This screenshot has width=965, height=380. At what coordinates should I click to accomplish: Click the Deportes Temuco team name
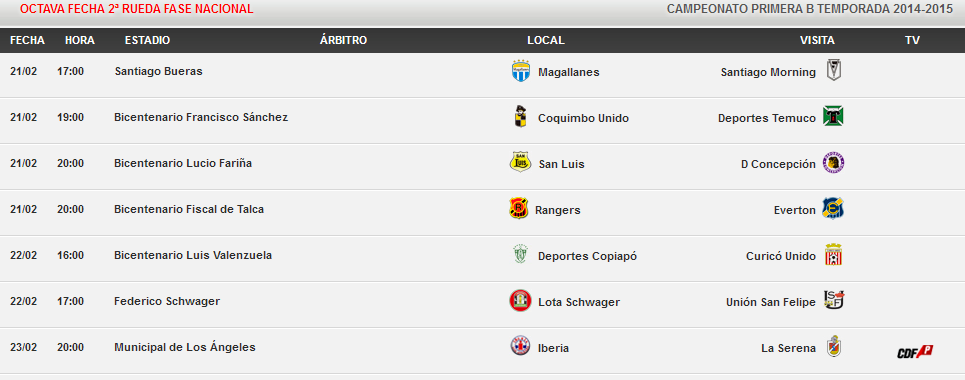tap(767, 118)
